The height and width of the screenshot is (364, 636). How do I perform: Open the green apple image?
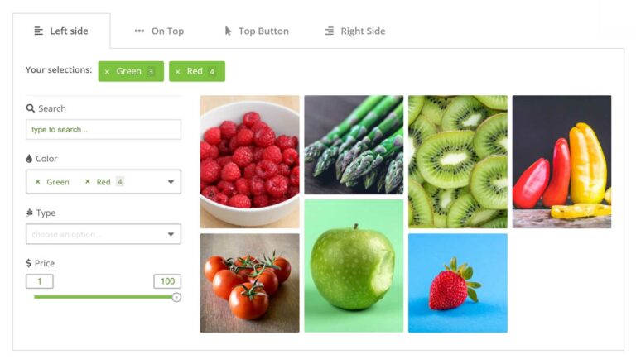pos(354,266)
